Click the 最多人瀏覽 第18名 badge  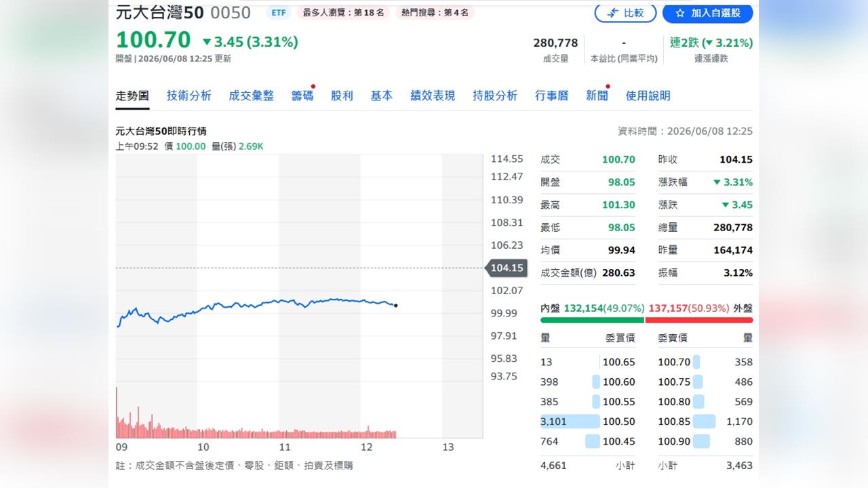tap(343, 13)
